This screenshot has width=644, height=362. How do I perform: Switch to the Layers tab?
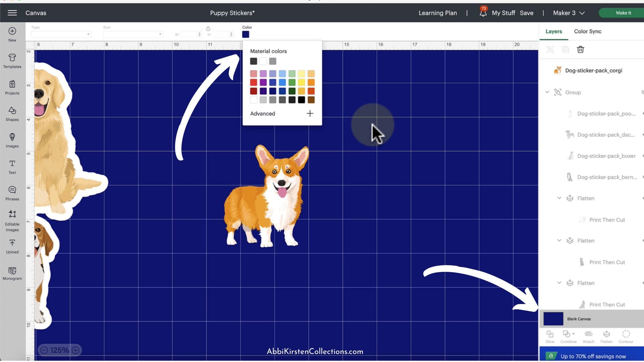click(553, 31)
